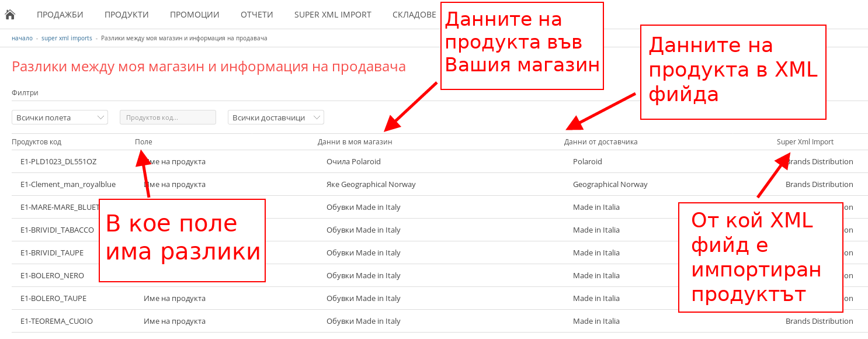The image size is (868, 339).
Task: Go to начало breadcrumb link
Action: [x=22, y=38]
